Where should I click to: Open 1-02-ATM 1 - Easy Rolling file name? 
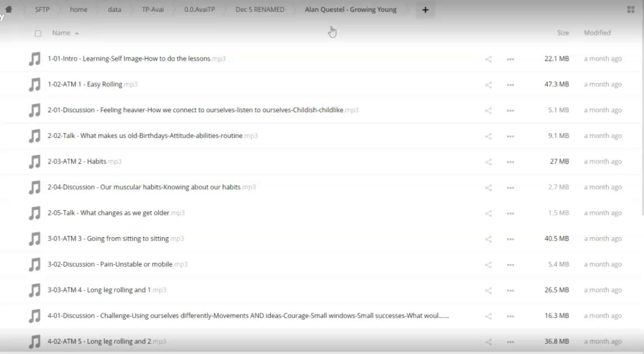click(x=92, y=84)
